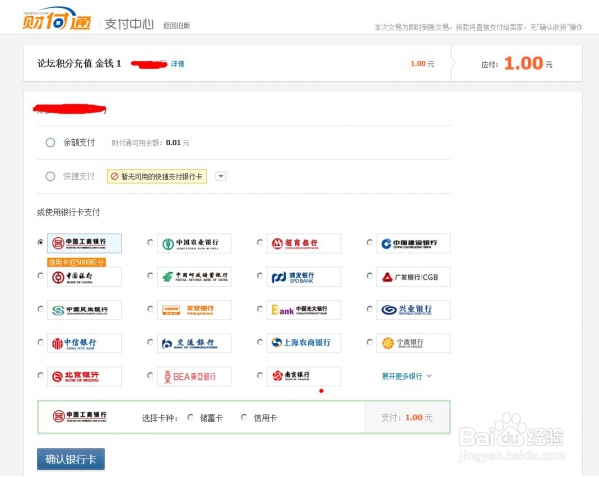The width and height of the screenshot is (599, 477).
Task: Toggle the radio button beside 中国农业银行
Action: [x=150, y=242]
